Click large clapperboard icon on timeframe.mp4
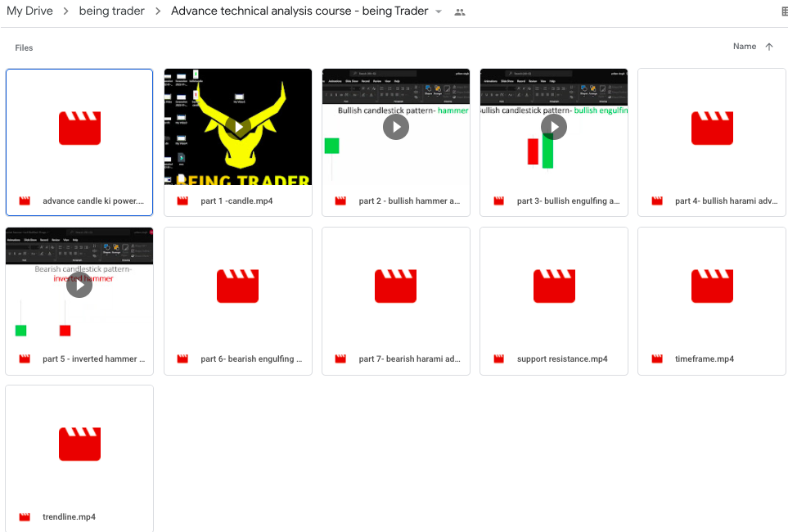 coord(712,286)
